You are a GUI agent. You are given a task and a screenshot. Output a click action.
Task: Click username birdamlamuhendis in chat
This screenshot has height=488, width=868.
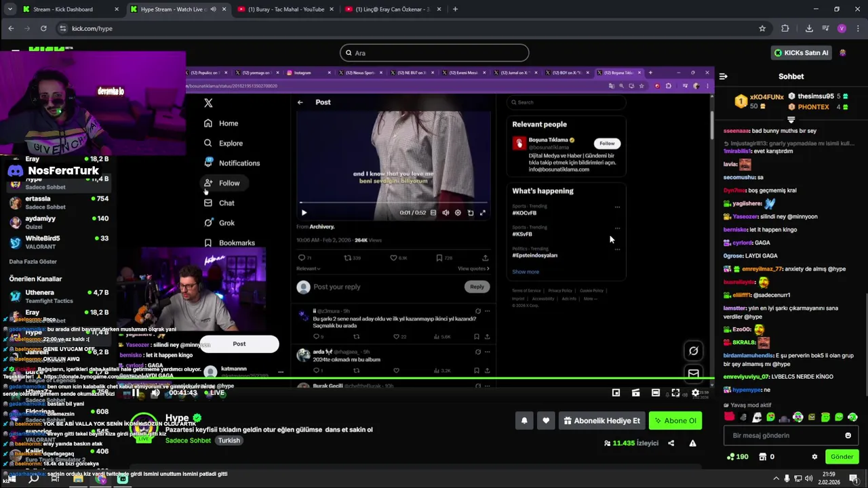749,355
